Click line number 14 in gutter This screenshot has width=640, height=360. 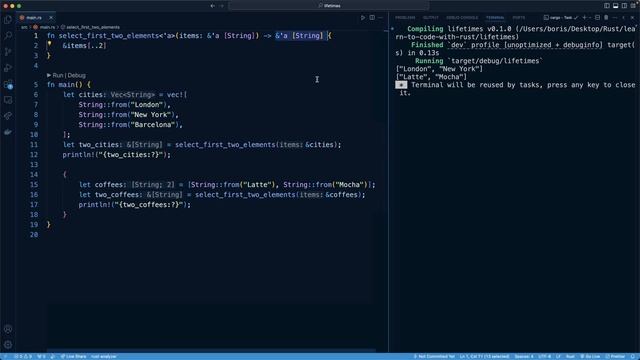(x=34, y=175)
